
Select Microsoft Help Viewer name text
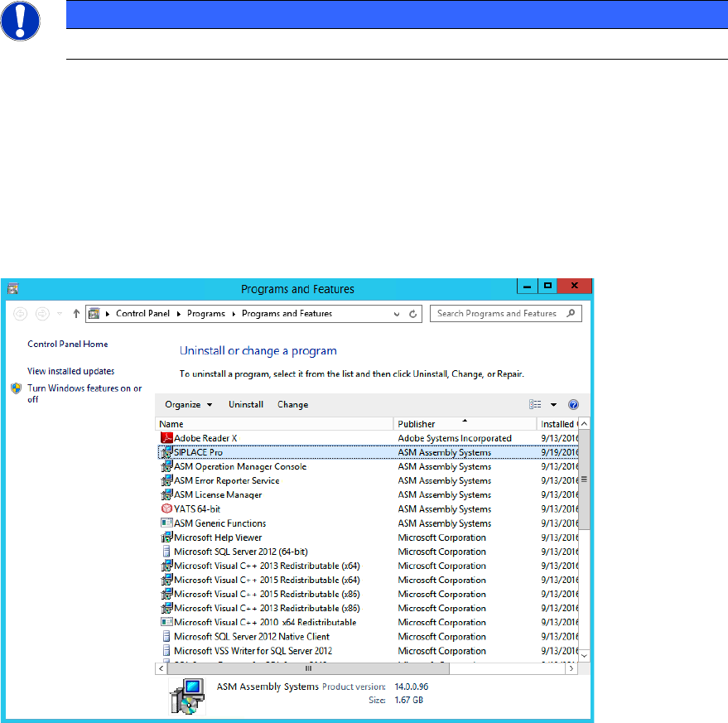[218, 537]
